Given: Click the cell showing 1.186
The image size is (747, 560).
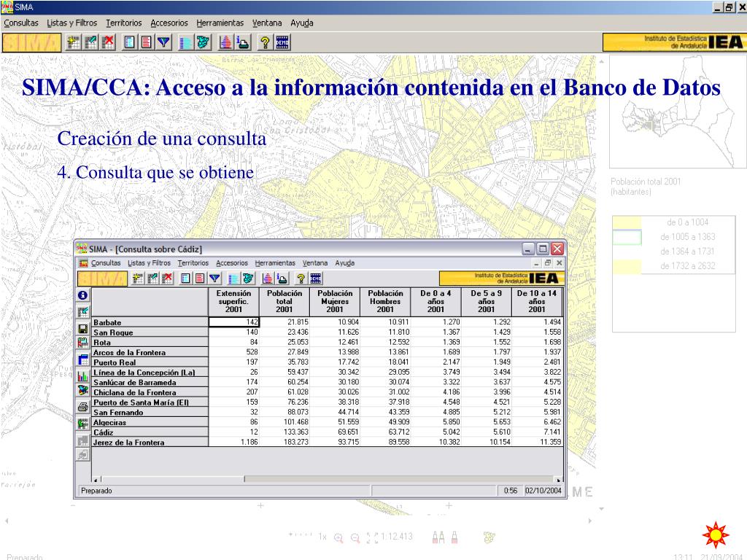Looking at the screenshot, I should (234, 442).
